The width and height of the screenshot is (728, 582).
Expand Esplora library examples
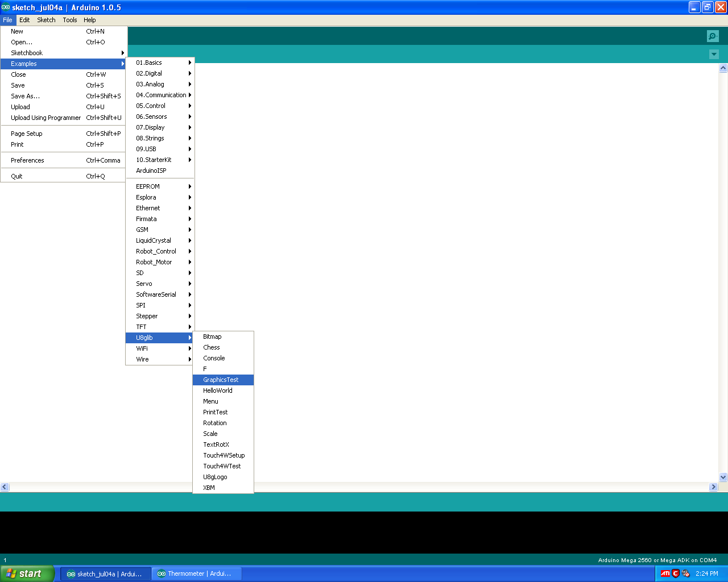coord(160,197)
